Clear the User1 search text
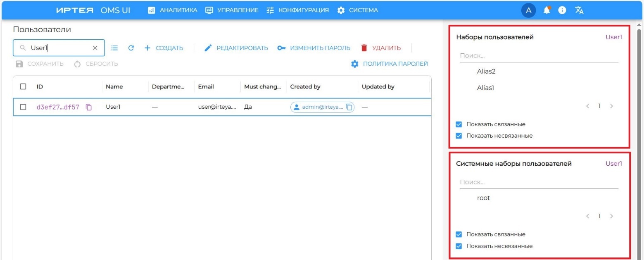 (95, 48)
